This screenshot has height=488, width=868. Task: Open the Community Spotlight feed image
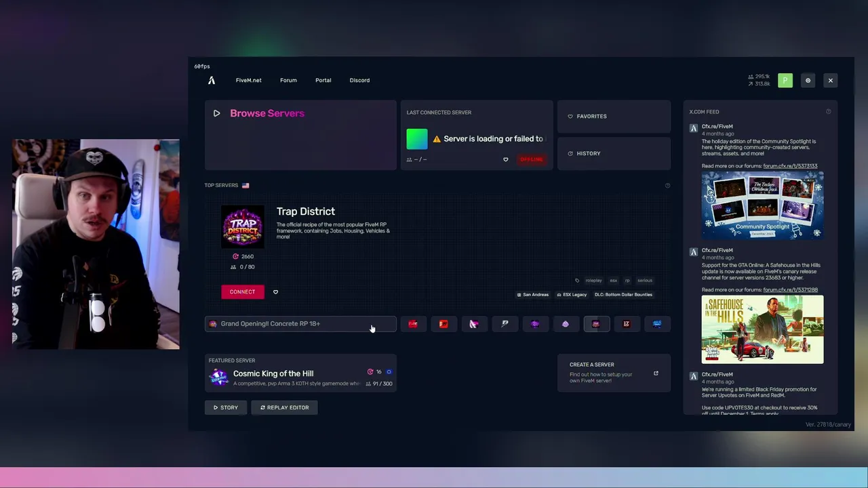(762, 205)
